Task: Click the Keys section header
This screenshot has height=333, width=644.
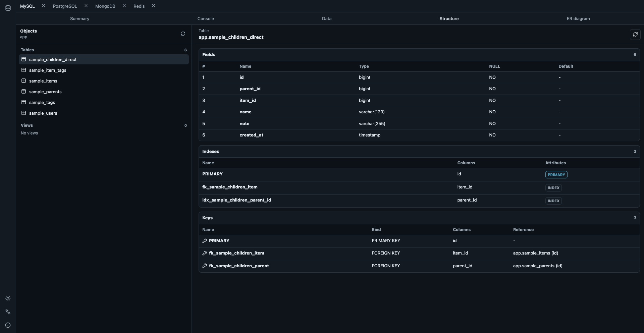Action: pyautogui.click(x=207, y=218)
